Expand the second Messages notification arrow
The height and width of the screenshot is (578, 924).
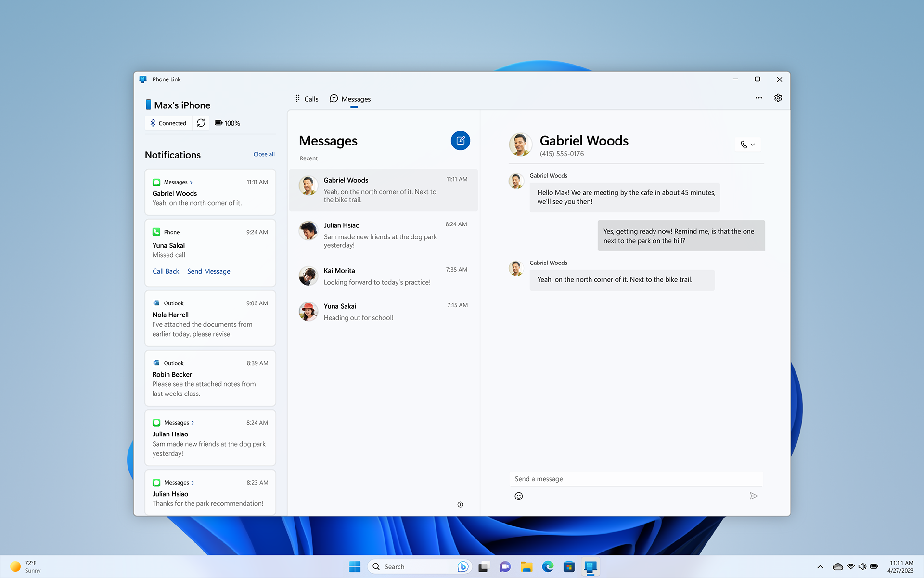pyautogui.click(x=193, y=422)
